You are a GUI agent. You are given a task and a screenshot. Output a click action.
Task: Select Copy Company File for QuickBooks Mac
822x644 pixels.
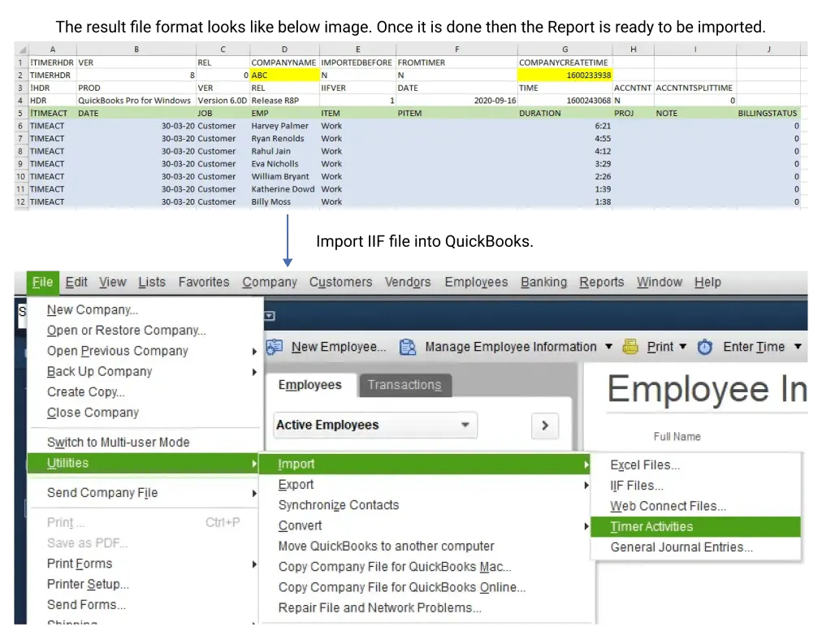coord(425,567)
